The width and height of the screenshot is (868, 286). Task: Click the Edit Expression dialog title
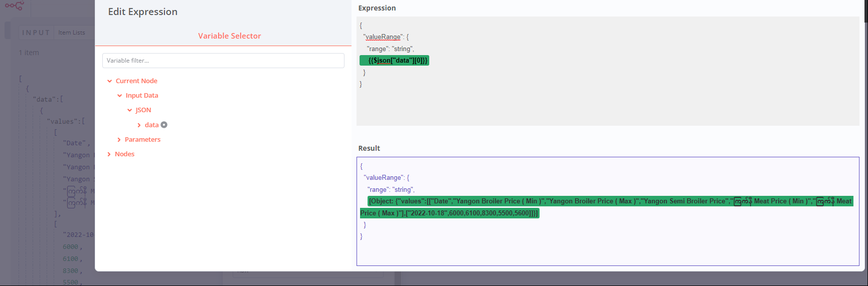[x=142, y=12]
